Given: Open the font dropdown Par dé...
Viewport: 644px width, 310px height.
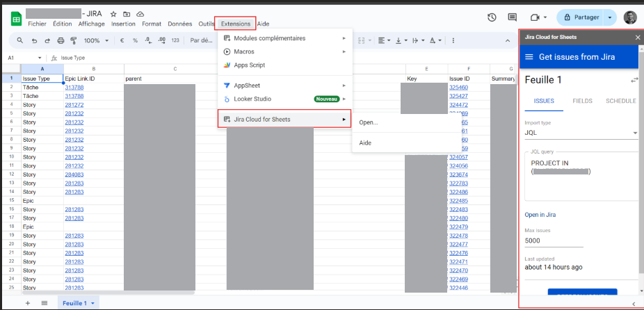Looking at the screenshot, I should [x=200, y=40].
